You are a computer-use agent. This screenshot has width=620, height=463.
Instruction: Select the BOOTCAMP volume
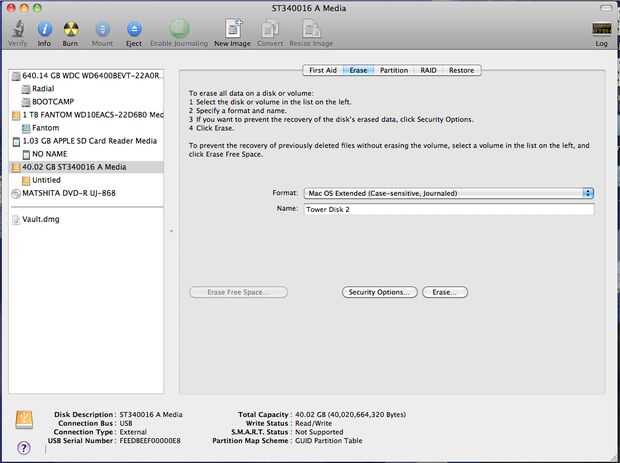click(x=86, y=102)
